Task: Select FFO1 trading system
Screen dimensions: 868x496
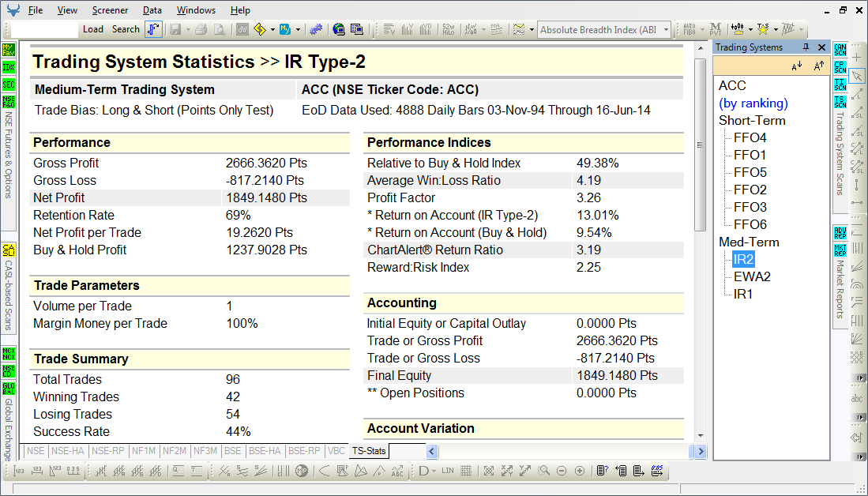Action: pos(750,155)
